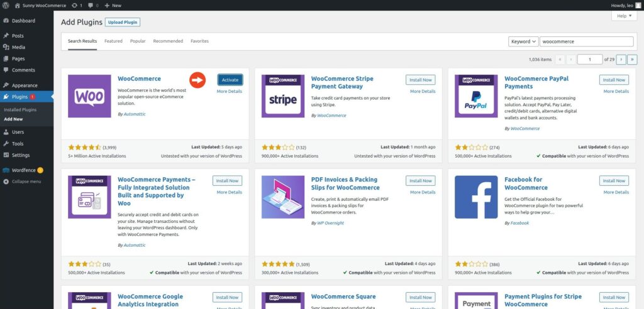The image size is (644, 309).
Task: Switch to the Favorites tab
Action: click(199, 41)
